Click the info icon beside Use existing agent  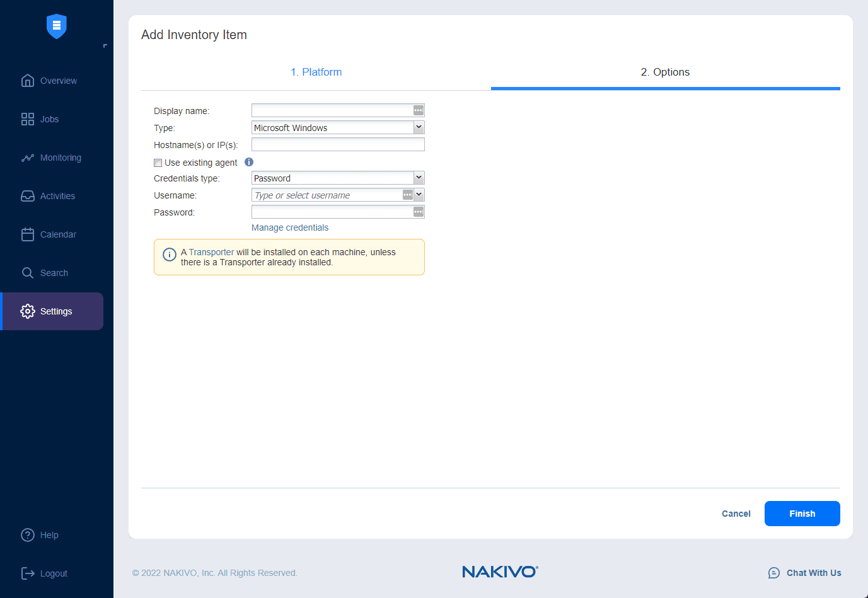pos(248,162)
